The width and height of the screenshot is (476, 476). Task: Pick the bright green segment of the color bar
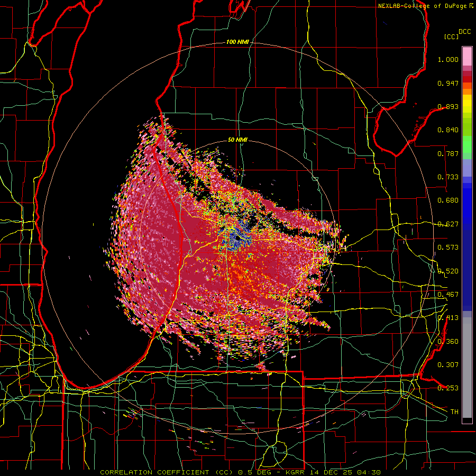[x=467, y=144]
